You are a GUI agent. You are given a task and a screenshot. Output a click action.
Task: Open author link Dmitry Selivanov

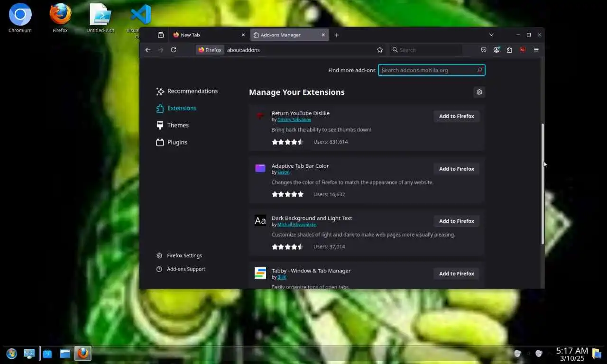coord(294,120)
